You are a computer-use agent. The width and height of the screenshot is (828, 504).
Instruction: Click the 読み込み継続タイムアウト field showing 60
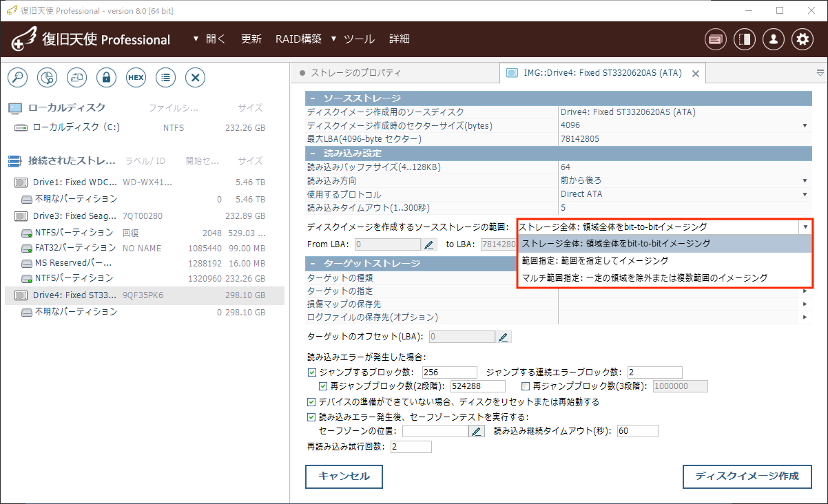(638, 431)
